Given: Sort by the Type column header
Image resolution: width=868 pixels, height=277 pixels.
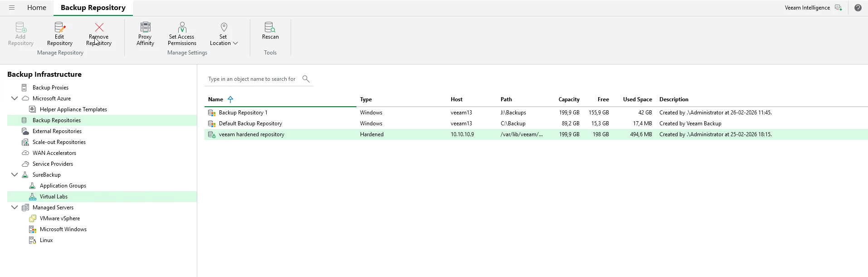Looking at the screenshot, I should (366, 99).
